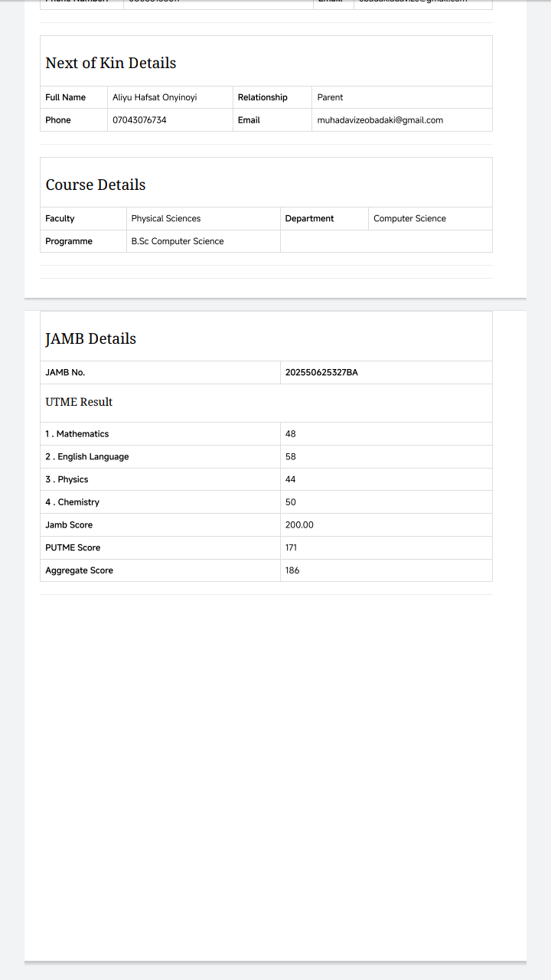Screen dimensions: 551x980
Task: Click the Next of Kin Details heading
Action: 111,63
